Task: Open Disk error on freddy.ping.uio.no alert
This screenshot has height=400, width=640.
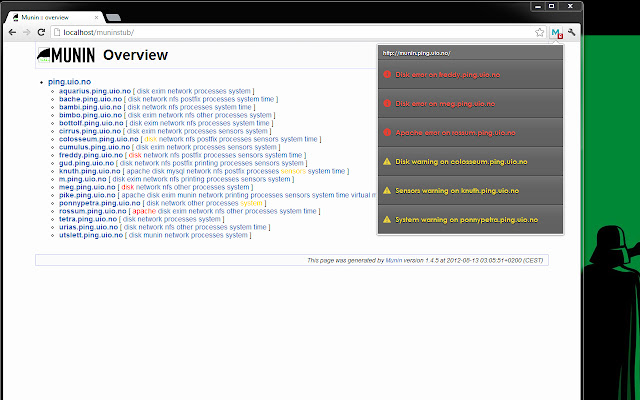Action: 470,74
